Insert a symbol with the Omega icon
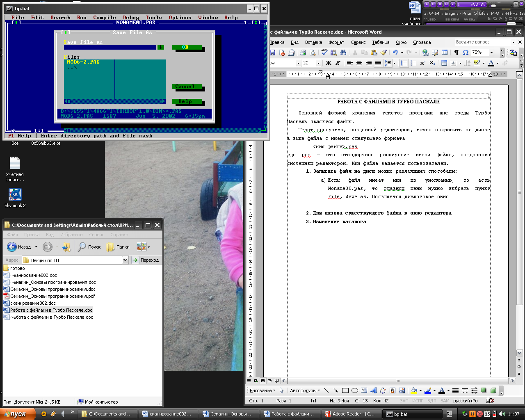525x420 pixels. pos(466,52)
